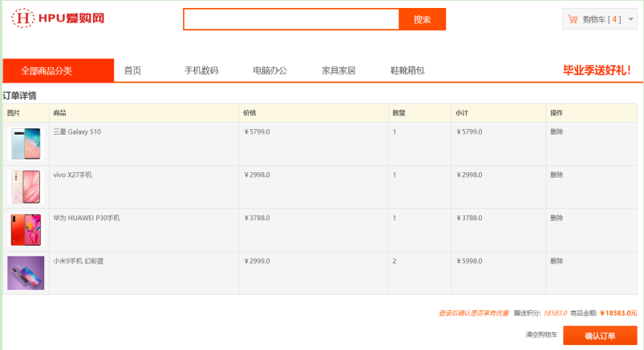This screenshot has height=350, width=644.
Task: Click the 华为 HUAWEI P30手机 product name
Action: [x=87, y=218]
